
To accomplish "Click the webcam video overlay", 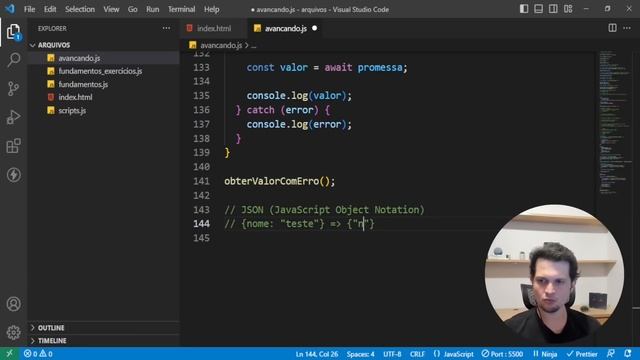I will 554,273.
